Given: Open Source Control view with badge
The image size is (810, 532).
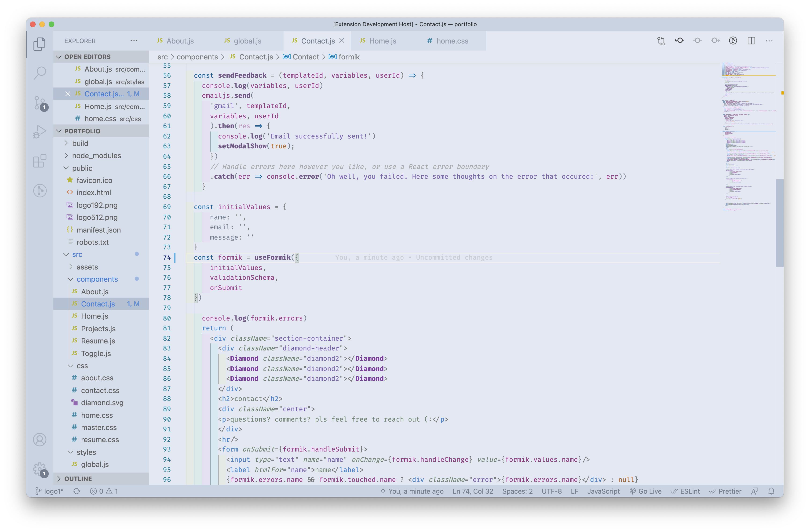Looking at the screenshot, I should (40, 102).
